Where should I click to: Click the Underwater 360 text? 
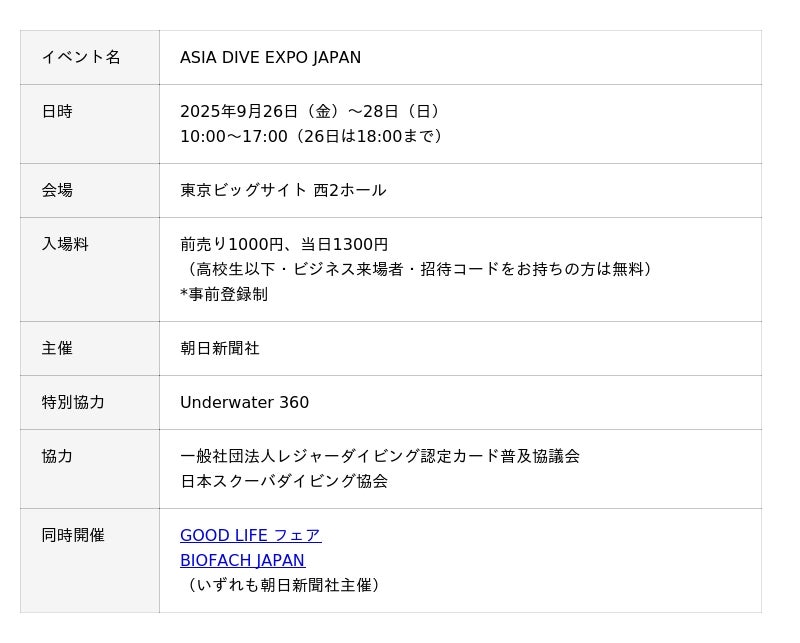point(244,403)
